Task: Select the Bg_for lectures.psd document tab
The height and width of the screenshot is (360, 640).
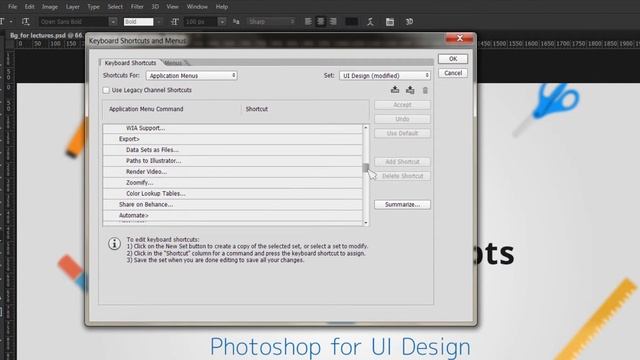Action: [46, 36]
